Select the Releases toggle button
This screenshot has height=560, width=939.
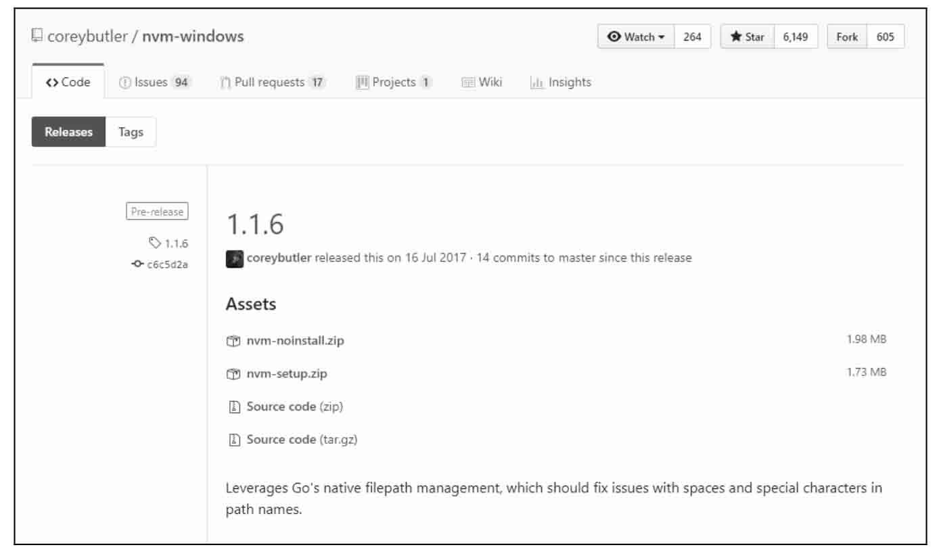(x=68, y=132)
